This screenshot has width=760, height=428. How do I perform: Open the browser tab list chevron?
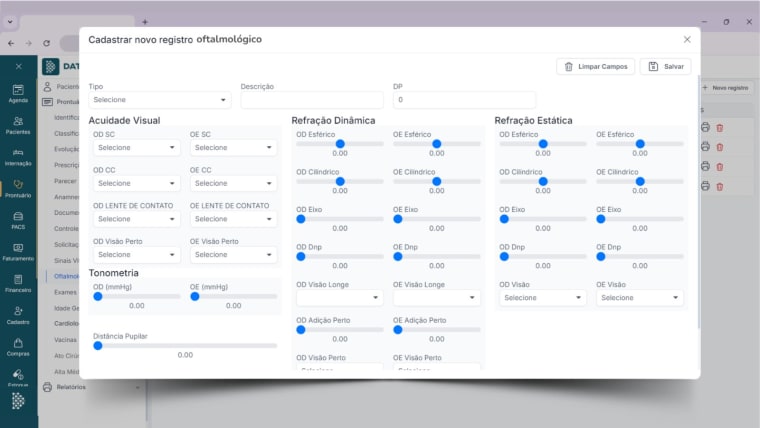[x=10, y=22]
